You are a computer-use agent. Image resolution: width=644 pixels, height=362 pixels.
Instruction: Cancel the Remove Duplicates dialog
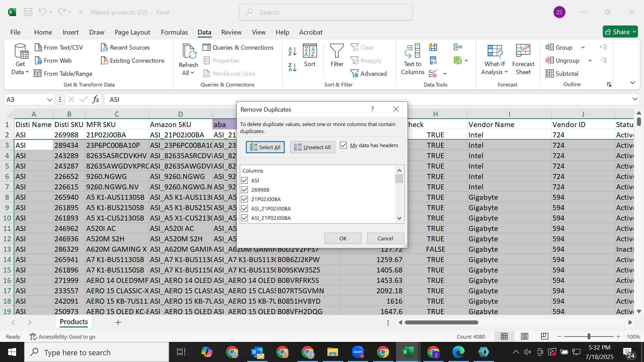coord(385,238)
